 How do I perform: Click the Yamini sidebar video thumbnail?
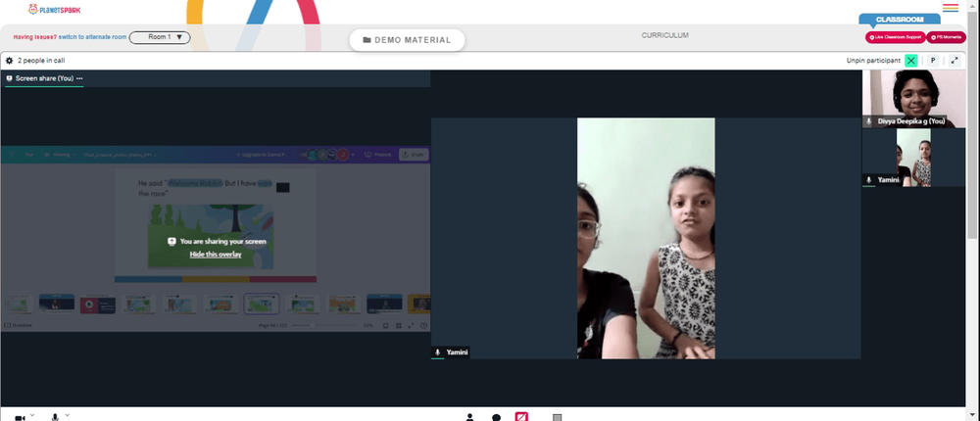point(914,158)
